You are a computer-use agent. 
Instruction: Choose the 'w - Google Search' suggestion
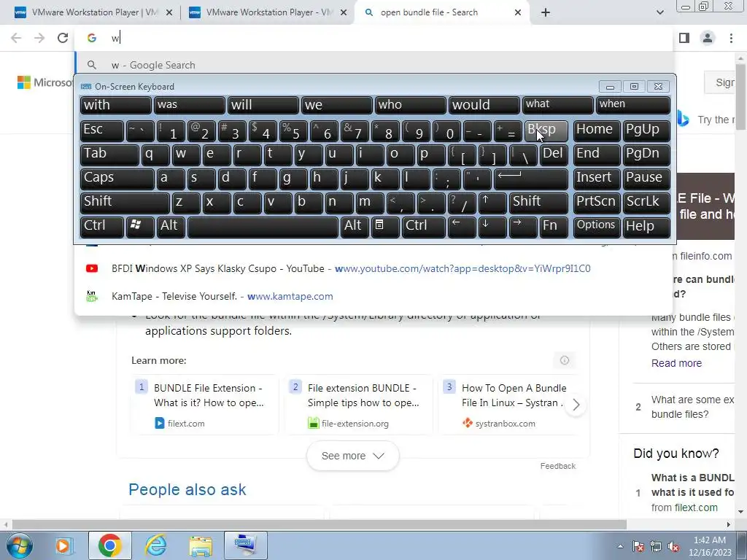374,65
